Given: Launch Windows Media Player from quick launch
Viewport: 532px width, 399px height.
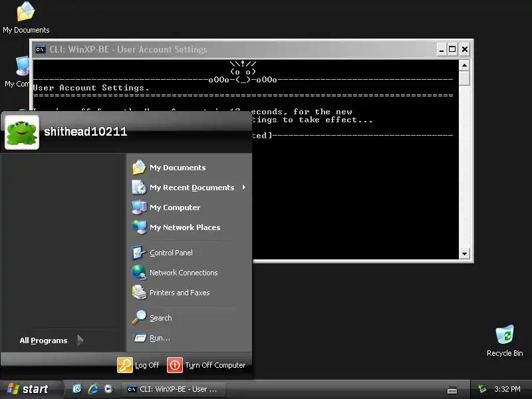Looking at the screenshot, I should [108, 389].
